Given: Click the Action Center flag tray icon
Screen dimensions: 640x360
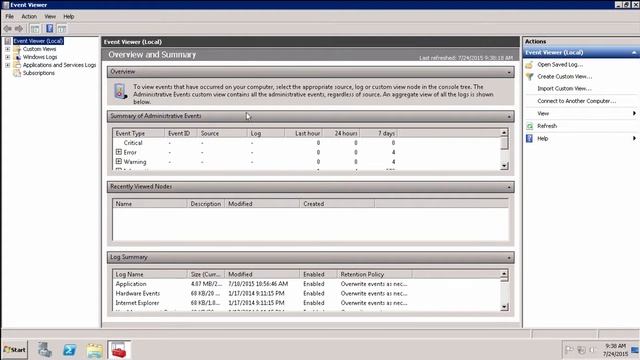Looking at the screenshot, I should pos(569,350).
